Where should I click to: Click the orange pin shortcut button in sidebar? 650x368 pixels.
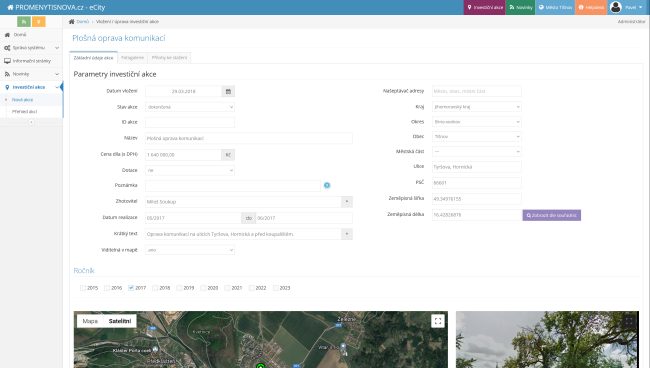tap(39, 22)
